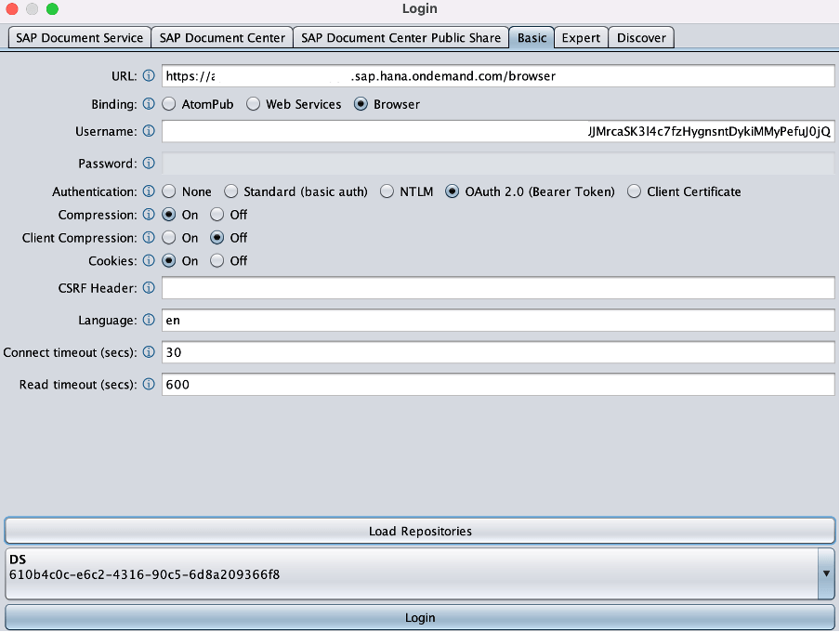This screenshot has height=632, width=840.
Task: Open the Expert tab
Action: click(x=581, y=38)
